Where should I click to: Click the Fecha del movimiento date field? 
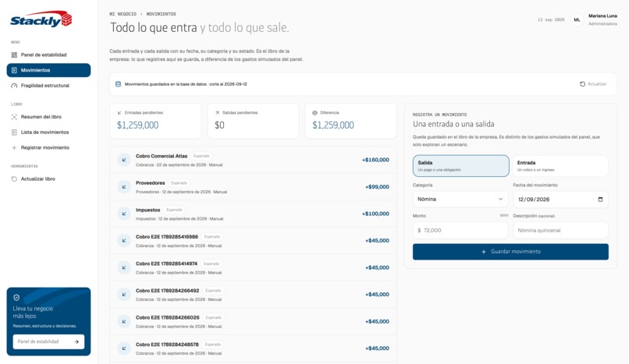coord(560,200)
